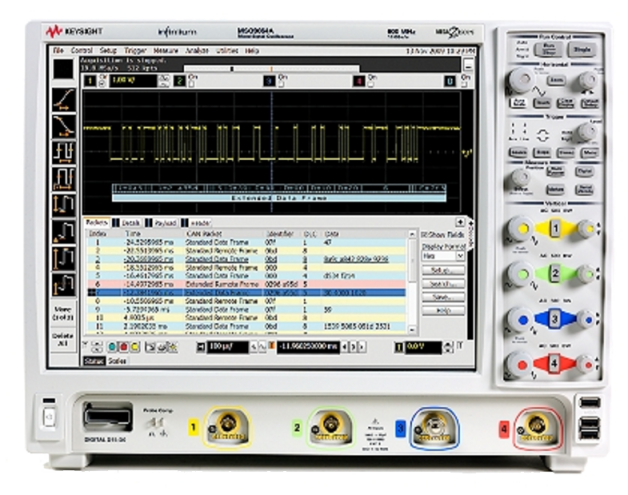Click the Trigger Level knob
The image size is (628, 495).
586,132
